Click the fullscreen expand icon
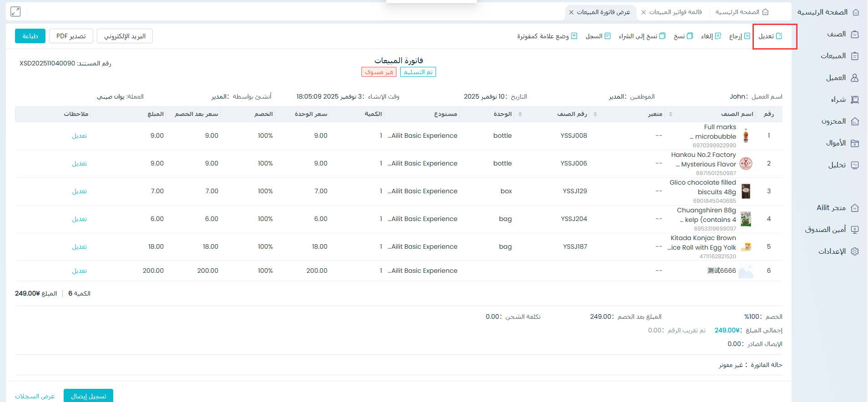The image size is (868, 402). (x=15, y=12)
